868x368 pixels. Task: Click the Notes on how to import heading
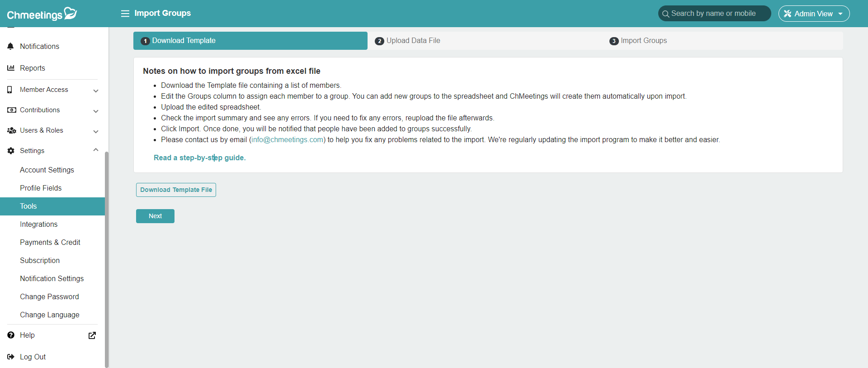click(231, 71)
